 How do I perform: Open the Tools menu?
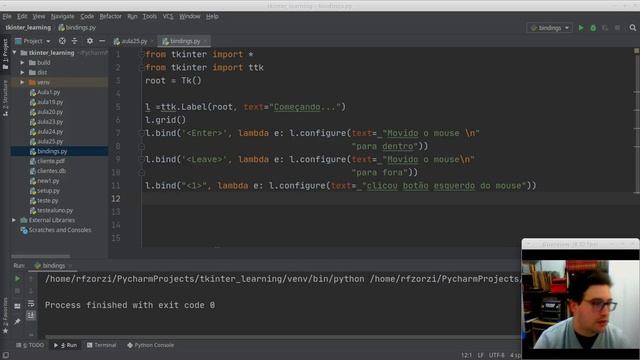click(149, 16)
